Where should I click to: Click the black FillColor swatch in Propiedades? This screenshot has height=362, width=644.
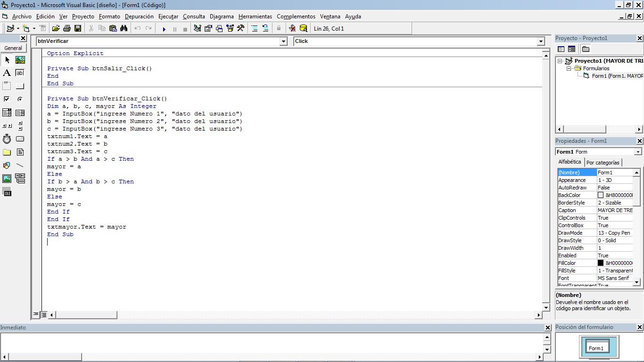click(x=600, y=263)
